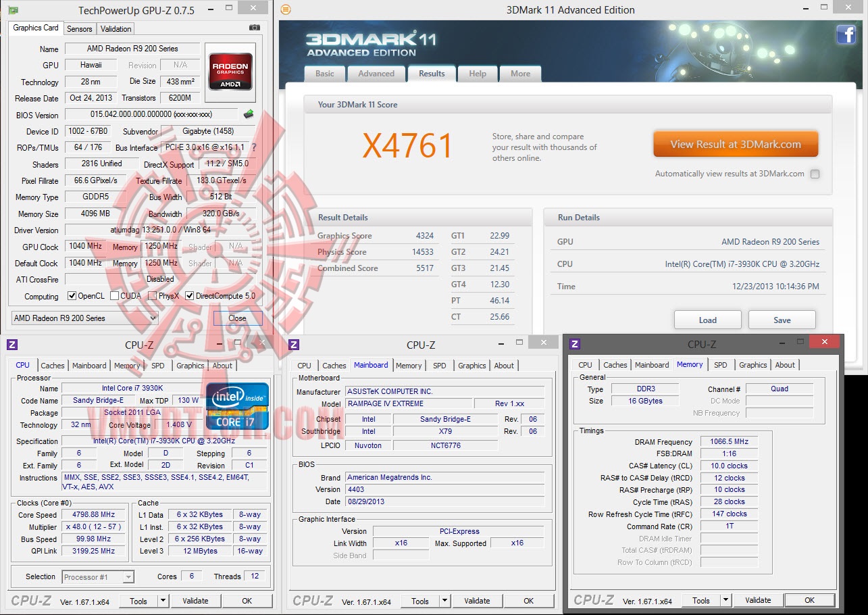This screenshot has height=615, width=868.
Task: Switch to the Validation tab in GPU-Z
Action: (x=116, y=29)
